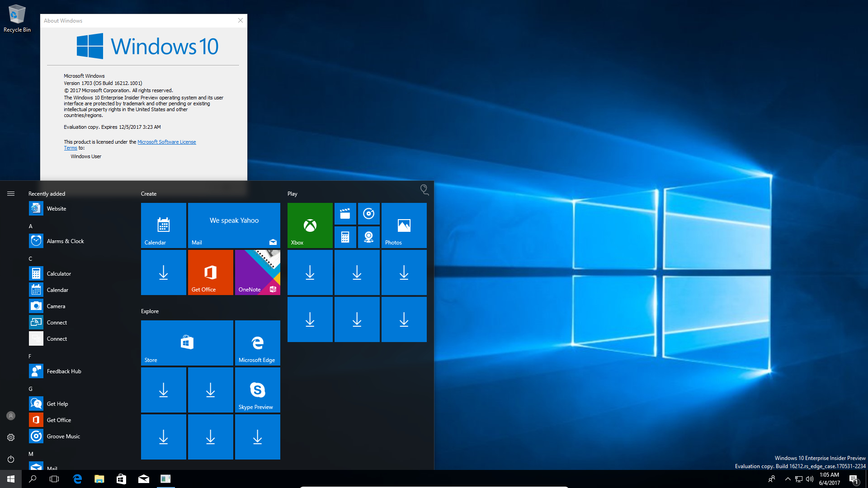Click the Play tile group header
868x488 pixels.
click(x=292, y=194)
